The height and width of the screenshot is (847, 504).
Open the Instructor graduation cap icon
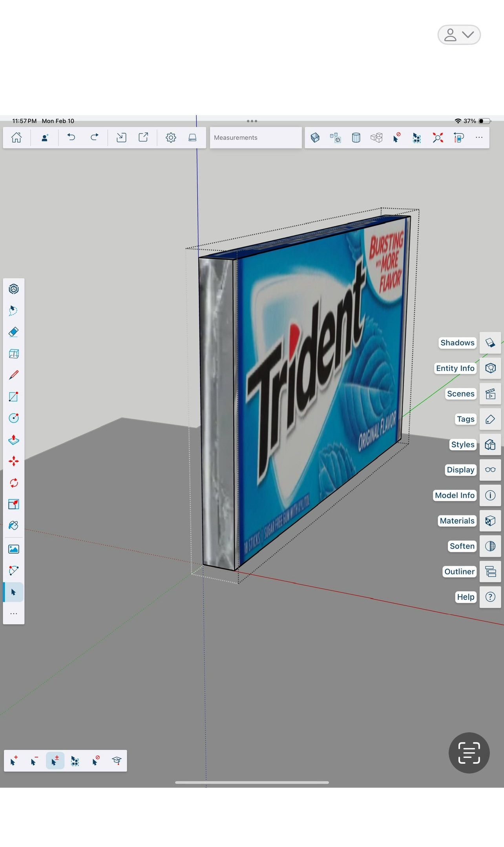point(117,761)
